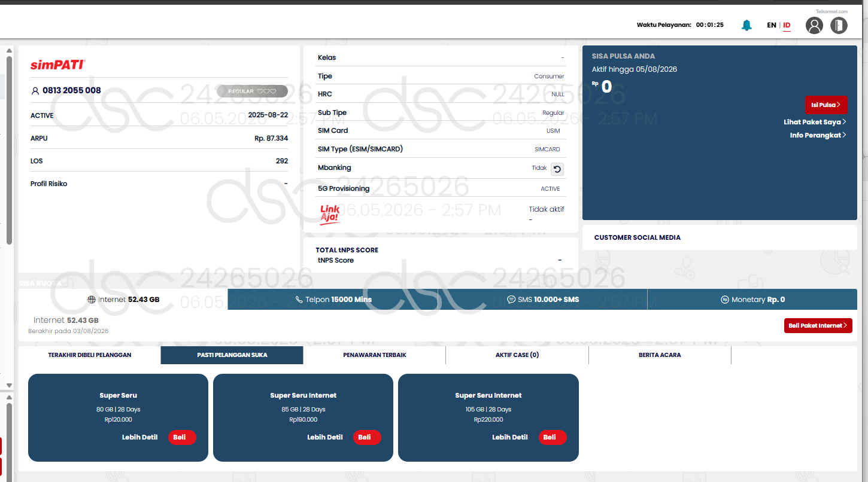Click chat bubble icon on SMS tab
Image resolution: width=868 pixels, height=482 pixels.
pyautogui.click(x=511, y=300)
